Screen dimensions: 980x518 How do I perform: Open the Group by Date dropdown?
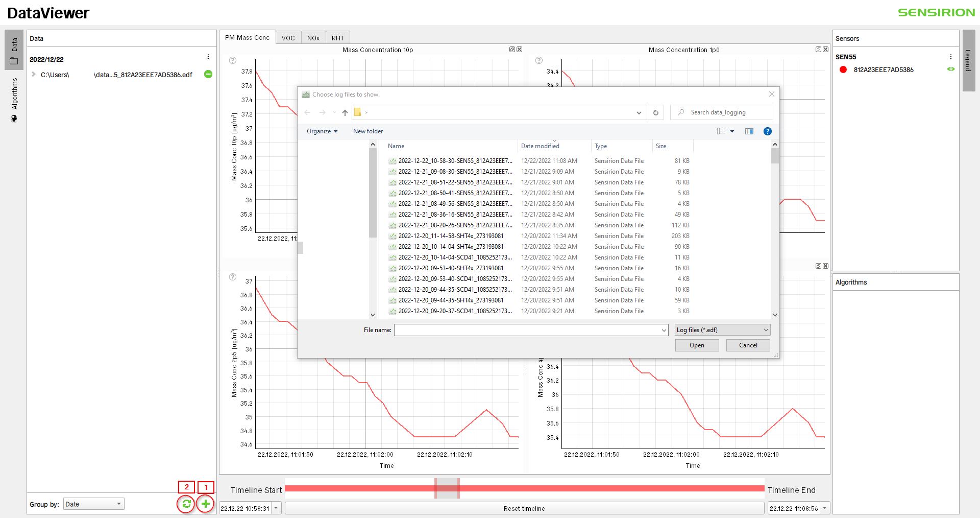click(x=93, y=504)
